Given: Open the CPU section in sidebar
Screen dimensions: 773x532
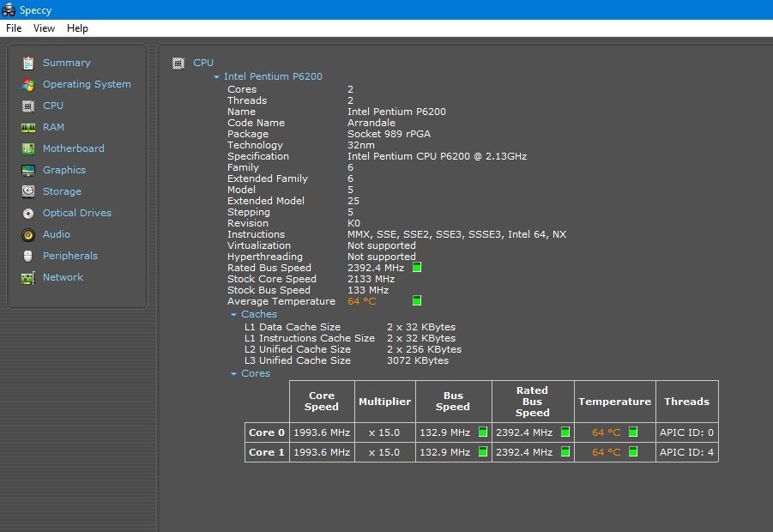Looking at the screenshot, I should [52, 106].
